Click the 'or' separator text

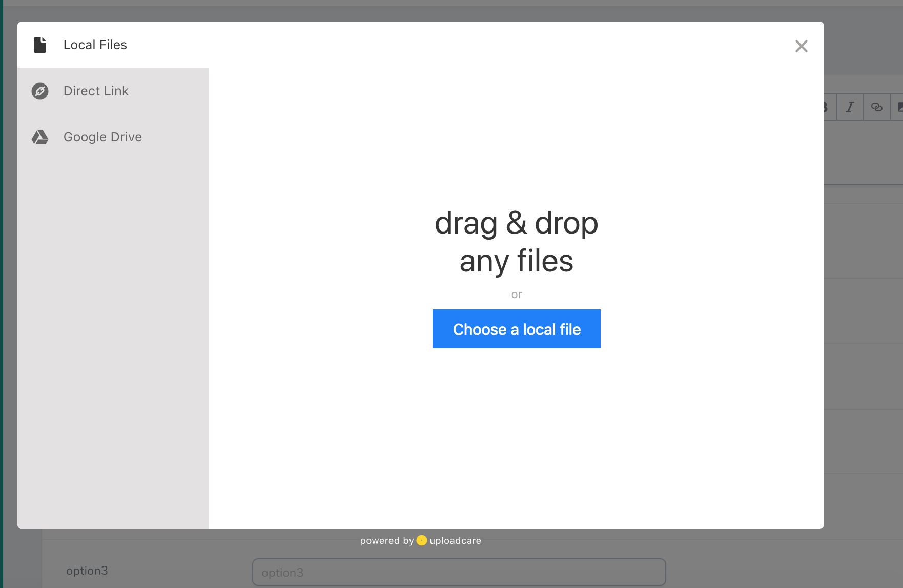(x=517, y=295)
